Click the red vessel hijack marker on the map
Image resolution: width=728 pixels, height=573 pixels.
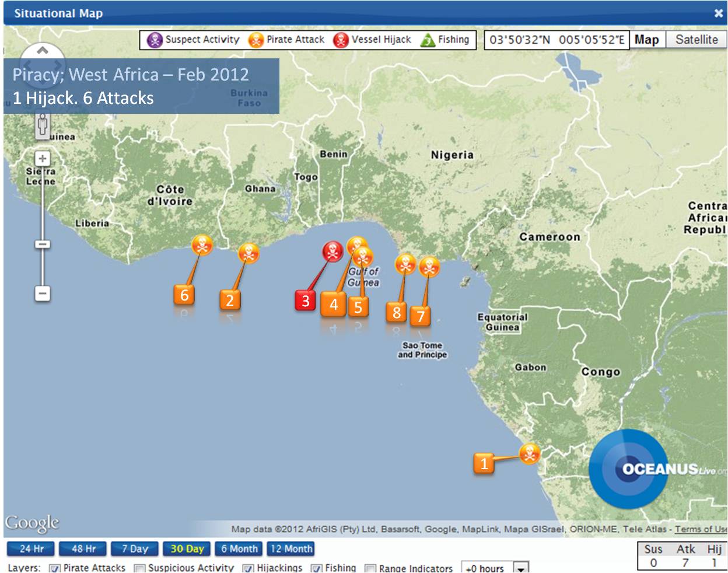click(332, 251)
